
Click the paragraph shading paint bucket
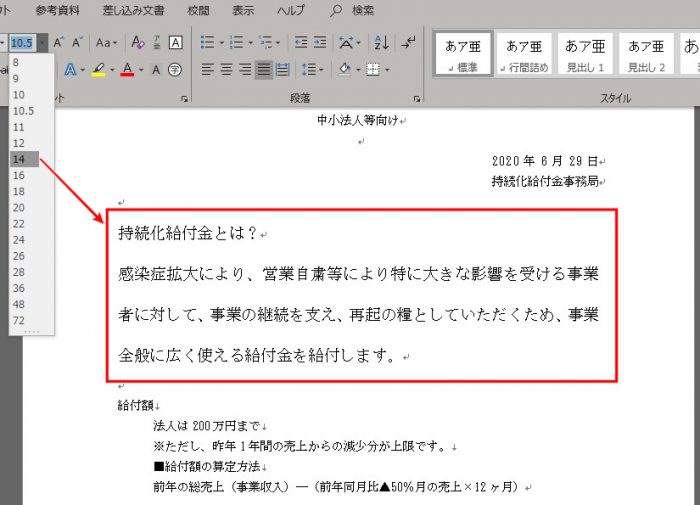pos(345,70)
